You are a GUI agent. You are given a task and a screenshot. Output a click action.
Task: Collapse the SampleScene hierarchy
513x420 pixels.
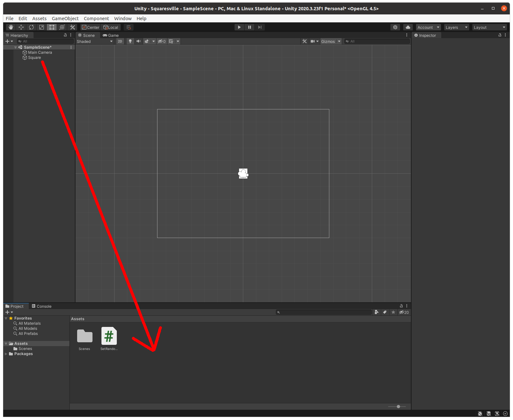15,47
